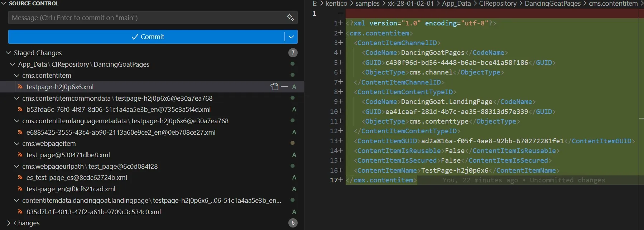644x230 pixels.
Task: Click line 1 xml version declaration
Action: click(x=421, y=23)
